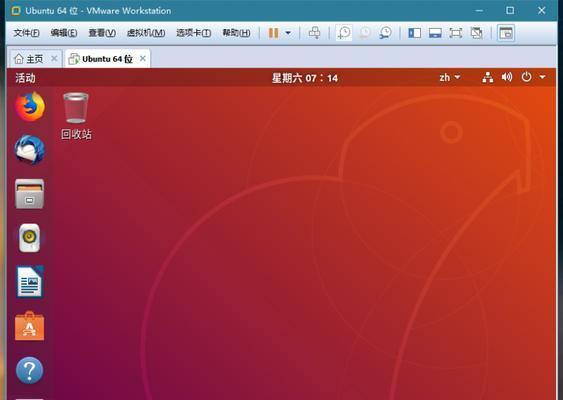Open the 文件(F) menu
The height and width of the screenshot is (400, 563).
tap(26, 33)
